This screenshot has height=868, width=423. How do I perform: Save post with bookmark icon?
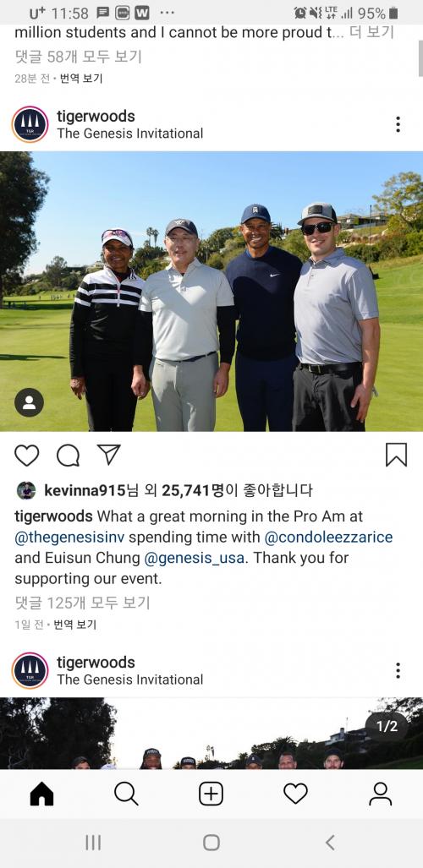[397, 455]
